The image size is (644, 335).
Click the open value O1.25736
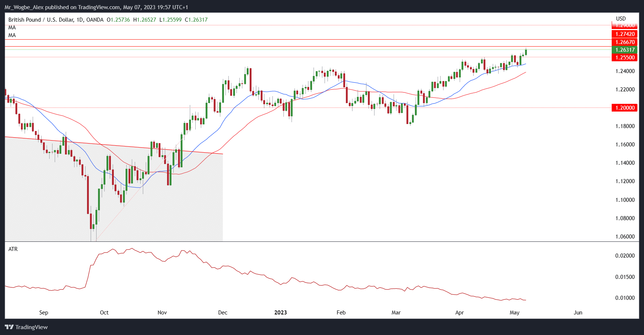coord(118,20)
